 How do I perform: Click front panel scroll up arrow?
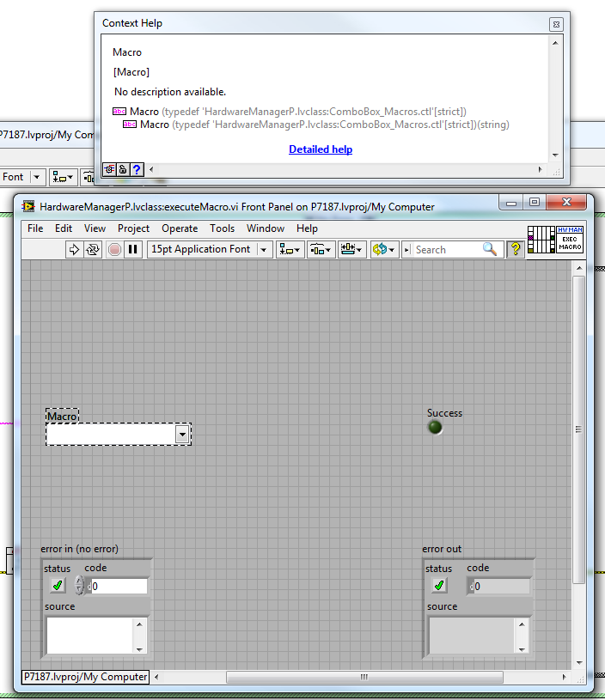click(579, 268)
